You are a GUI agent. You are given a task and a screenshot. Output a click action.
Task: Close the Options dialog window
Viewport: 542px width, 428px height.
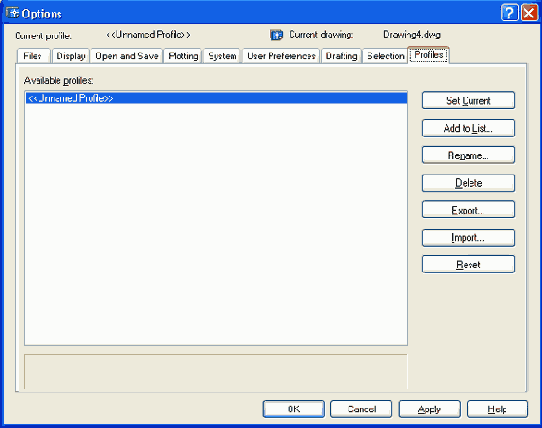[x=529, y=13]
